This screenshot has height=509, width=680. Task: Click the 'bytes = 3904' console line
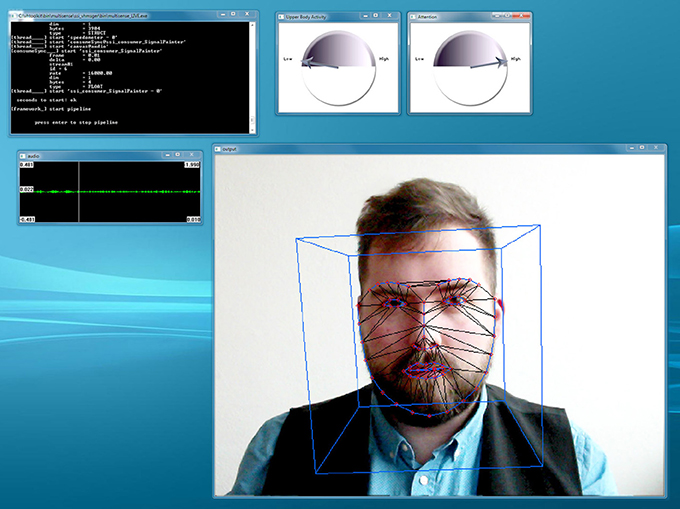[x=75, y=29]
